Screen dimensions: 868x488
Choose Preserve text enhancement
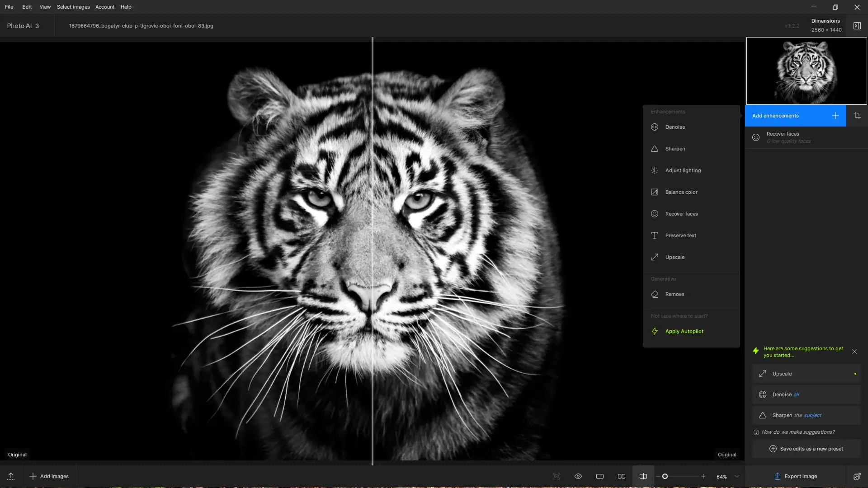[x=680, y=235]
